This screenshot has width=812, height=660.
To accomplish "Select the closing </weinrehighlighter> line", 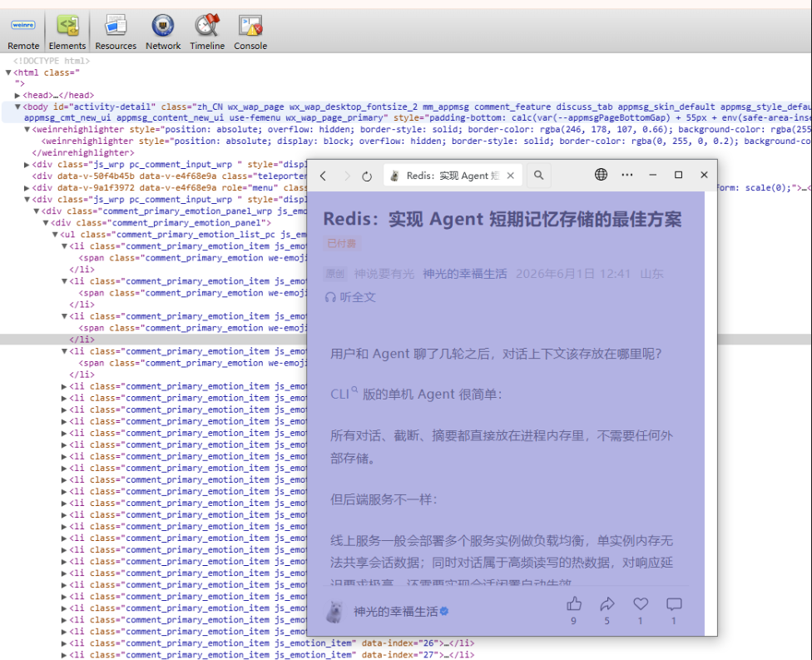I will click(83, 153).
